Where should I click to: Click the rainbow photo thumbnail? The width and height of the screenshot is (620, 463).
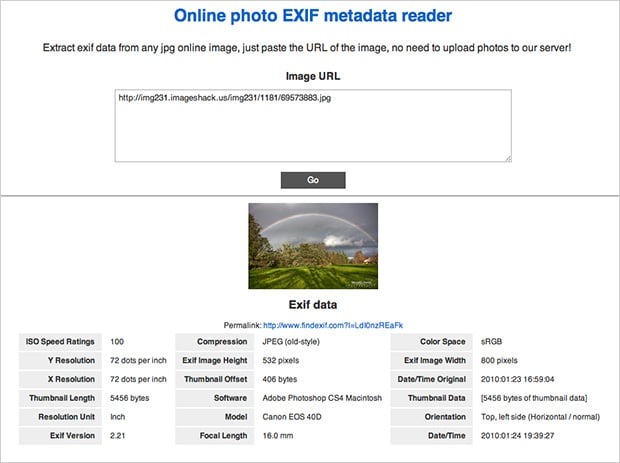pos(312,245)
